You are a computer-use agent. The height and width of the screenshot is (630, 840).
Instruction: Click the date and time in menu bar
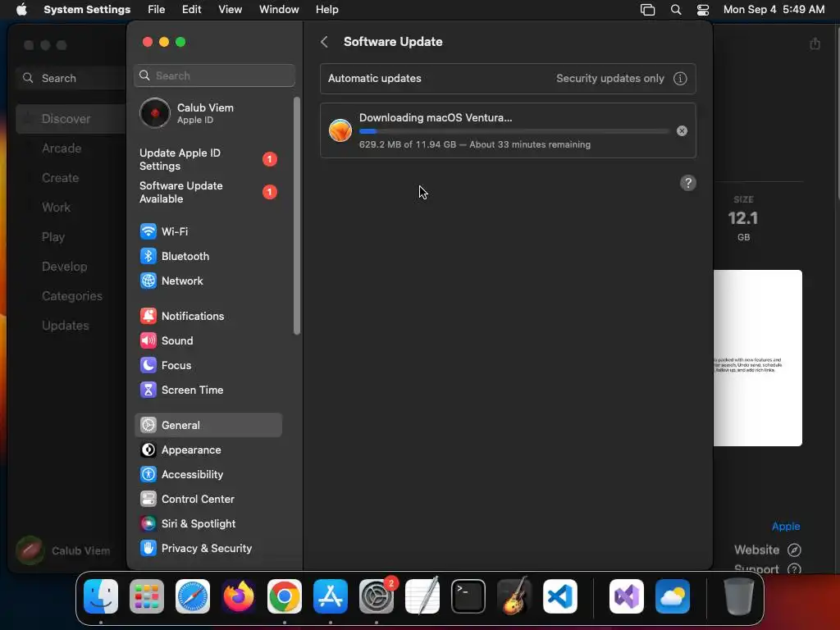coord(774,10)
